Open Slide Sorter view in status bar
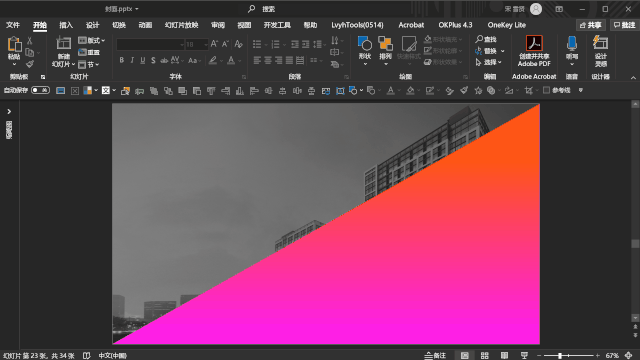 point(484,356)
